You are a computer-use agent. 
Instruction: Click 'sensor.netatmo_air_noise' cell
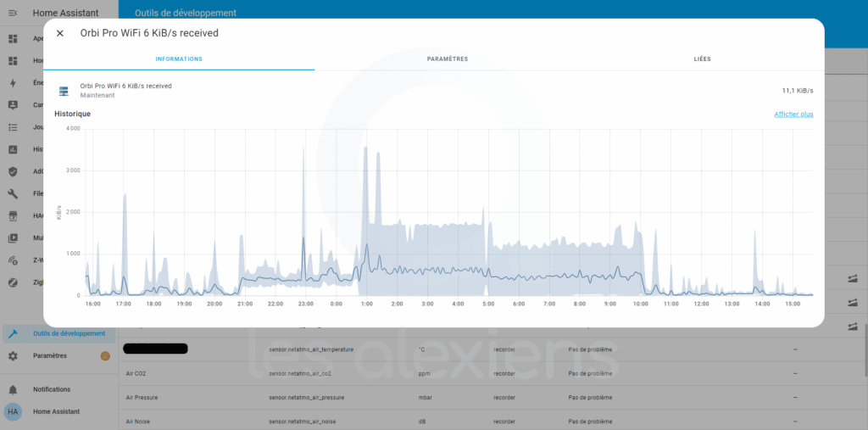pos(303,422)
